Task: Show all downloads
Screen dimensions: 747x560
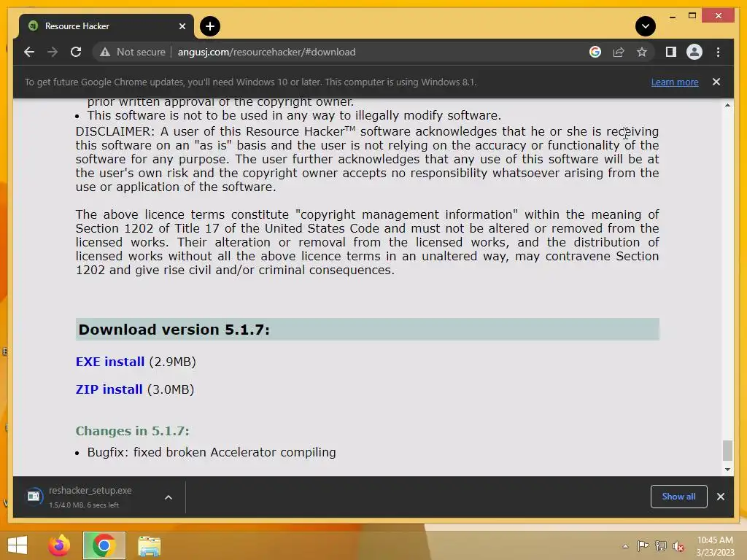Action: coord(679,497)
